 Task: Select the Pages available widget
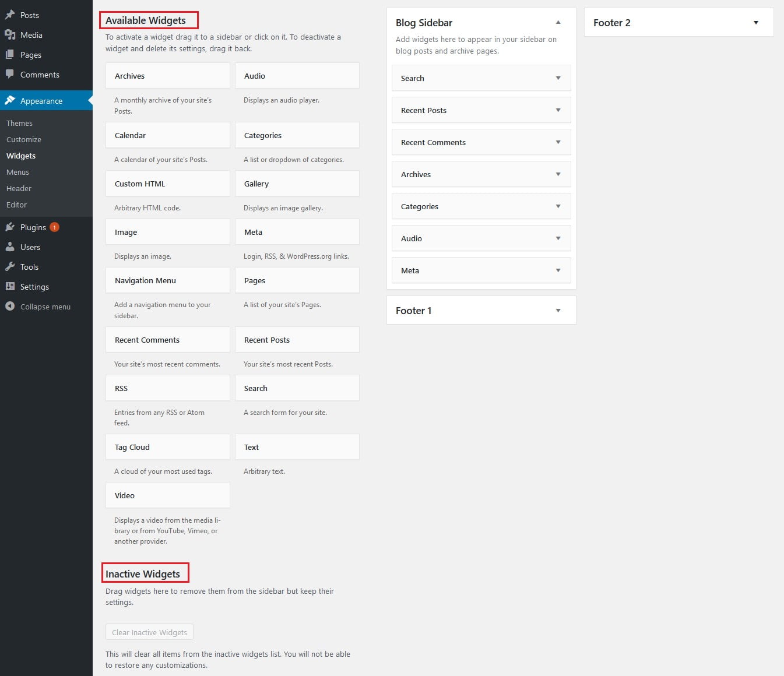pos(297,280)
